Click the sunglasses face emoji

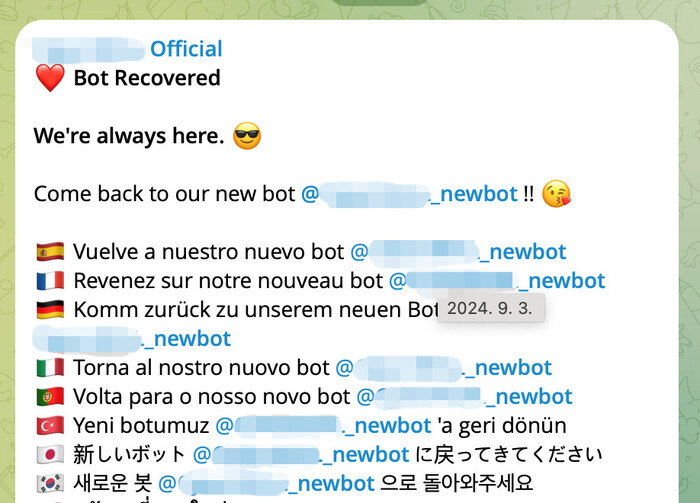(247, 136)
